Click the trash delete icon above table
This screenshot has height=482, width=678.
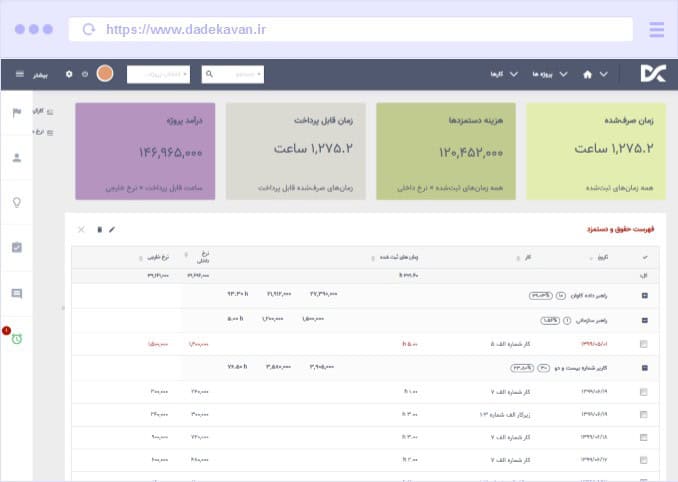tap(99, 230)
